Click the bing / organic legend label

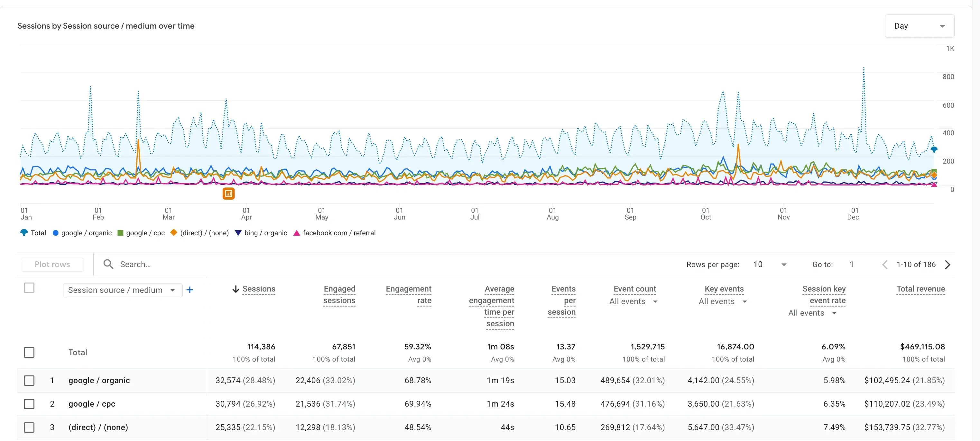tap(265, 233)
